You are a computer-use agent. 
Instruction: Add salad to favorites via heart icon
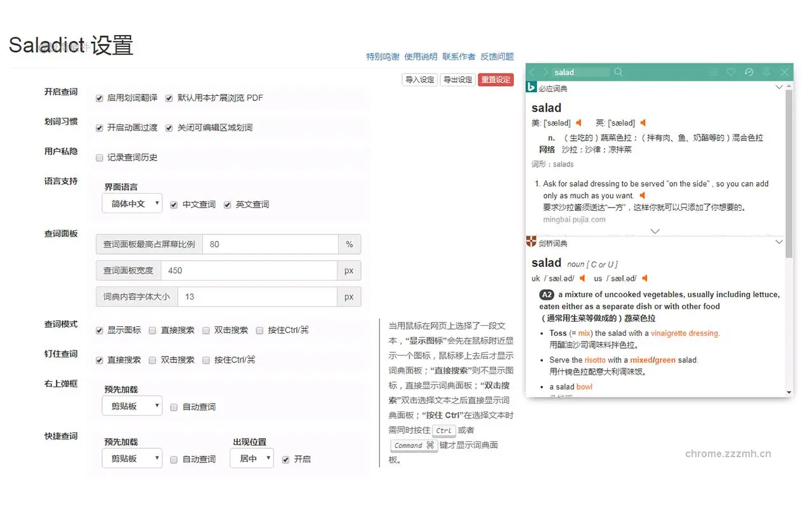tap(731, 72)
